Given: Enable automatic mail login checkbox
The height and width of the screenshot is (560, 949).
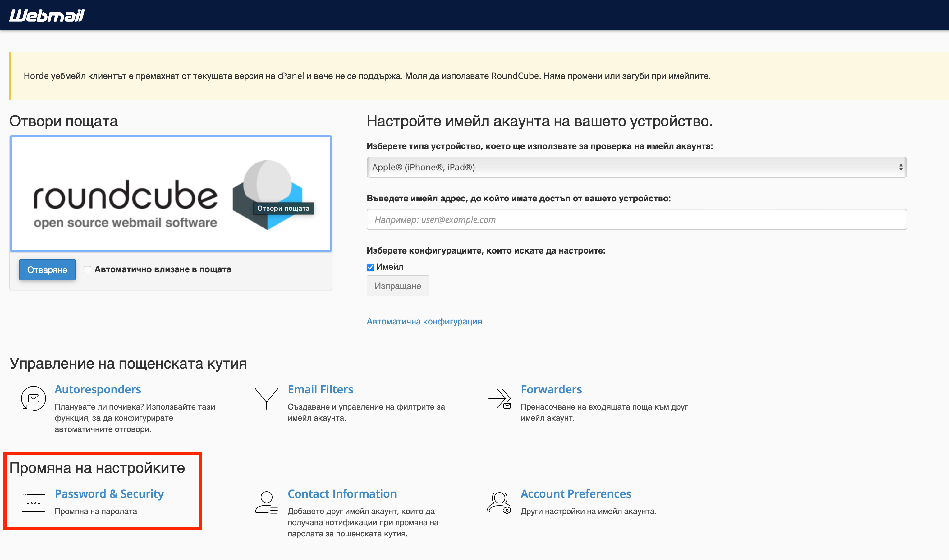Looking at the screenshot, I should (88, 269).
